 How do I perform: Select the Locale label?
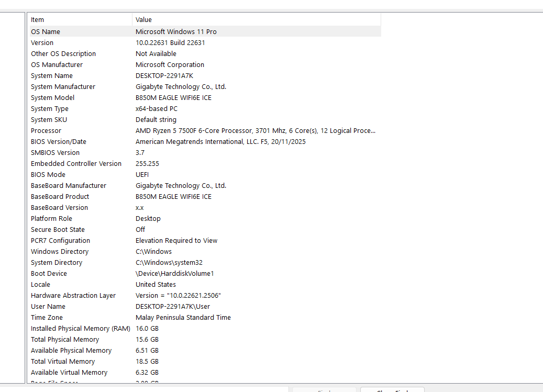click(40, 285)
